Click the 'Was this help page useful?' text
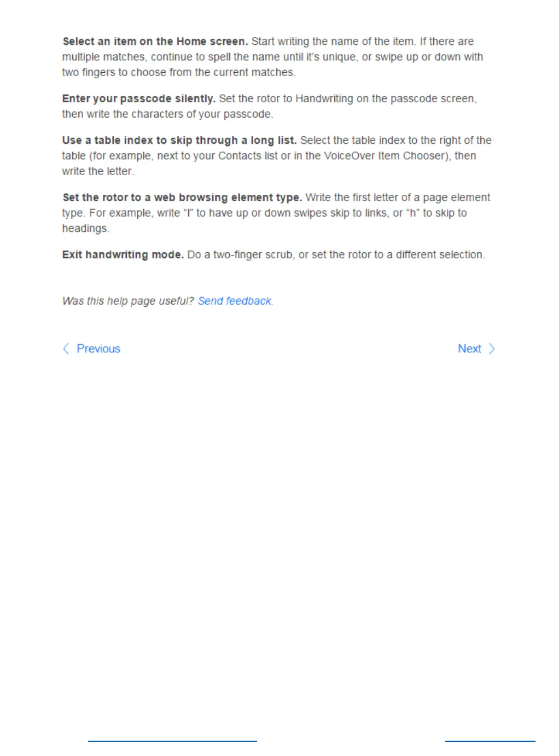This screenshot has width=559, height=756. pyautogui.click(x=128, y=301)
